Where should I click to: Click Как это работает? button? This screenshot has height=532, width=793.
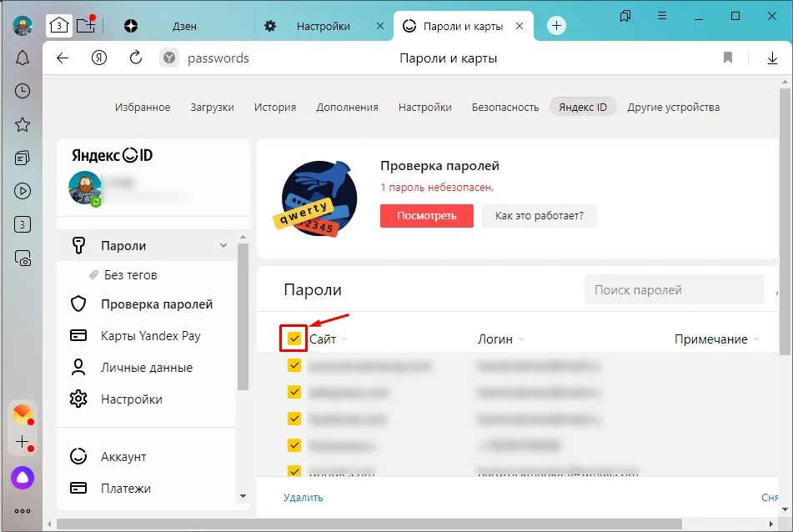click(x=540, y=216)
